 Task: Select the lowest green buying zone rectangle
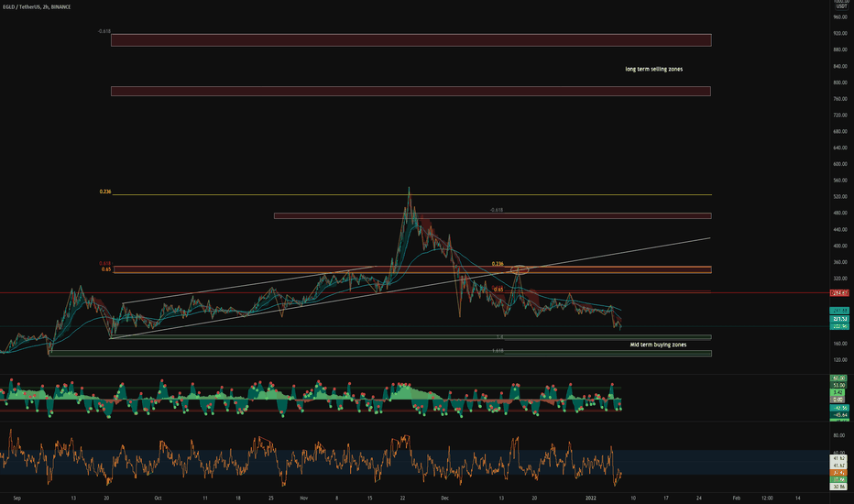tap(380, 354)
